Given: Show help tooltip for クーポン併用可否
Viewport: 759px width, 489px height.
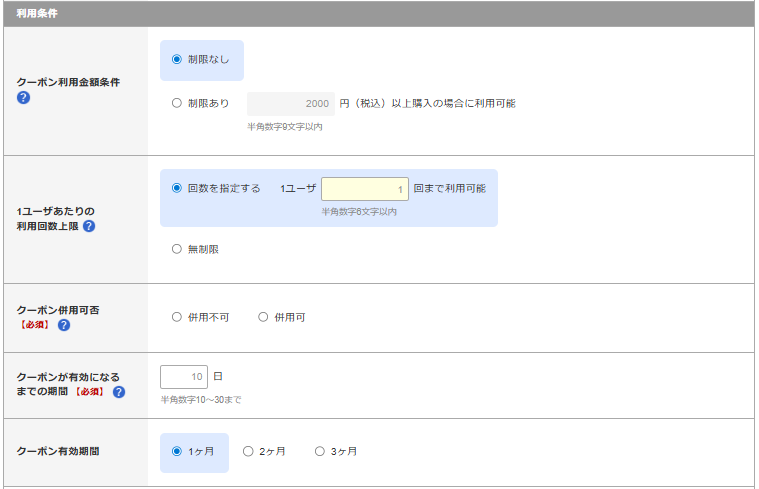Looking at the screenshot, I should [x=64, y=325].
